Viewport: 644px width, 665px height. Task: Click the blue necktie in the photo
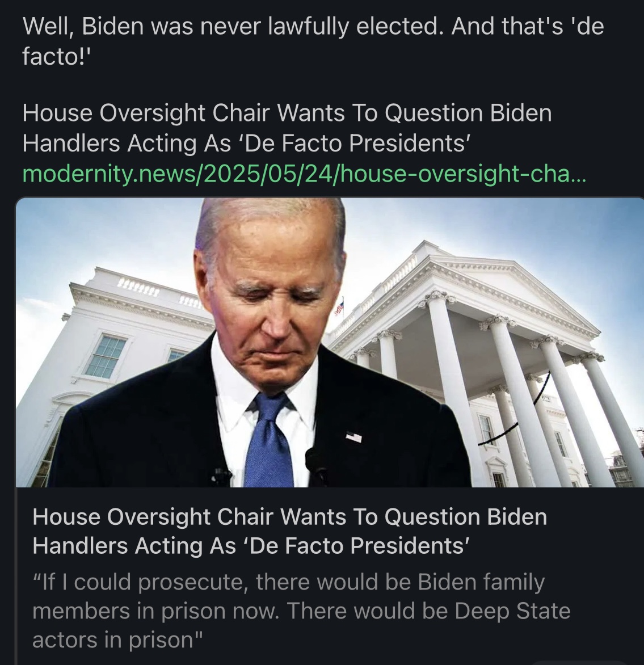(x=270, y=441)
